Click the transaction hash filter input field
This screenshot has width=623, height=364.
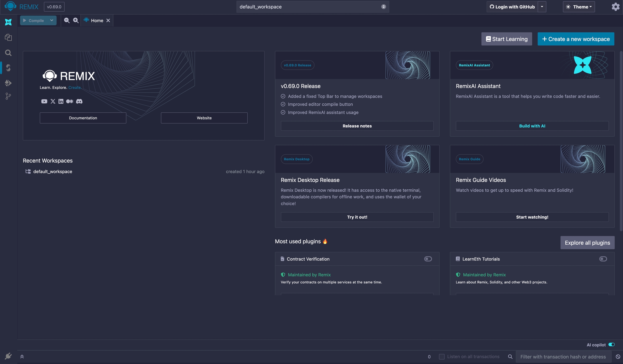tap(563, 357)
